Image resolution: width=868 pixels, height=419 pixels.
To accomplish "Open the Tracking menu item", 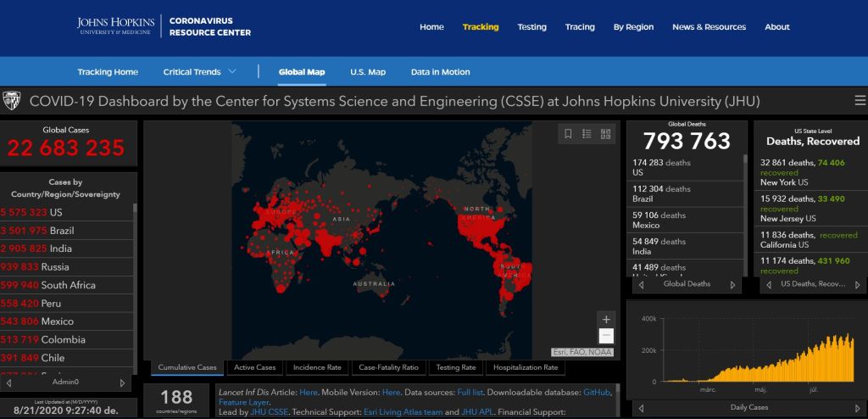I will point(481,26).
